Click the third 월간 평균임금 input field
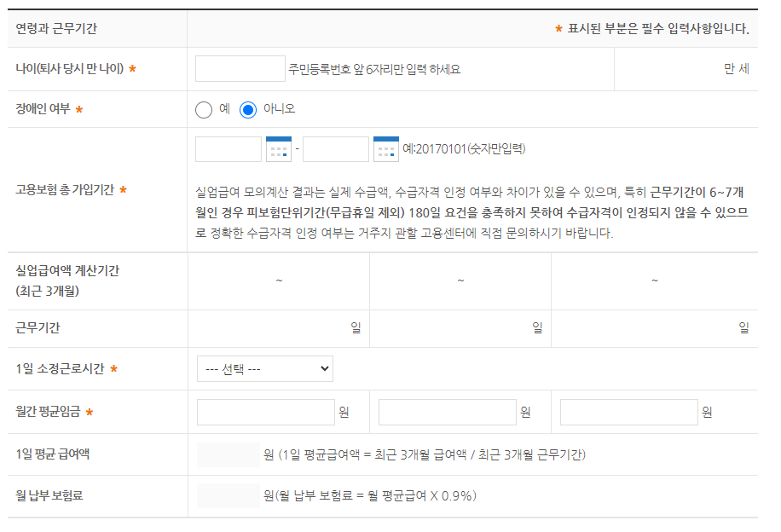 (629, 412)
